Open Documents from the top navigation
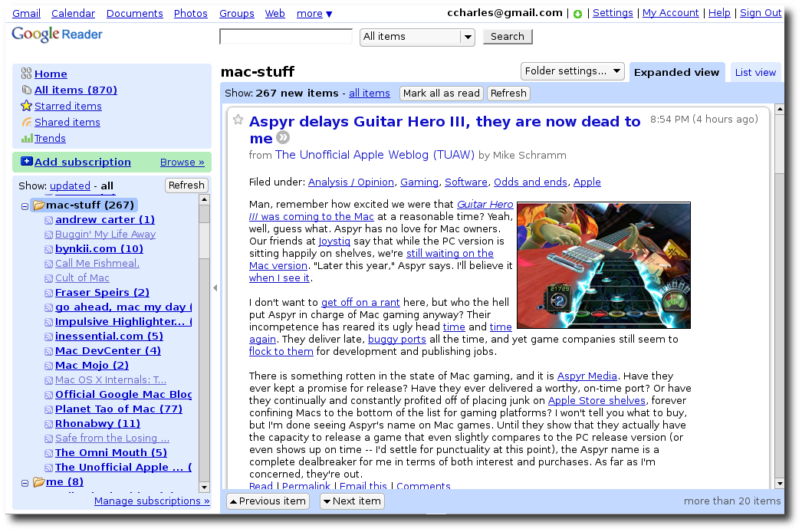The image size is (802, 532). coord(134,13)
